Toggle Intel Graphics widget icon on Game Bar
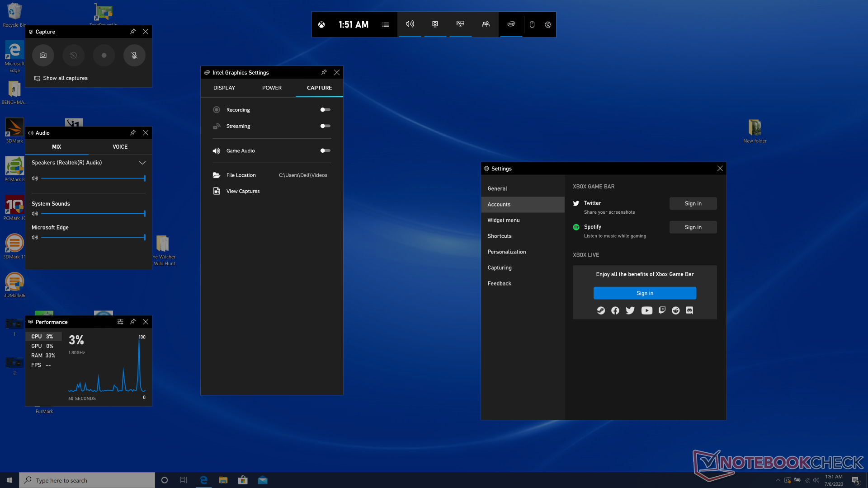The height and width of the screenshot is (488, 868). [x=511, y=24]
